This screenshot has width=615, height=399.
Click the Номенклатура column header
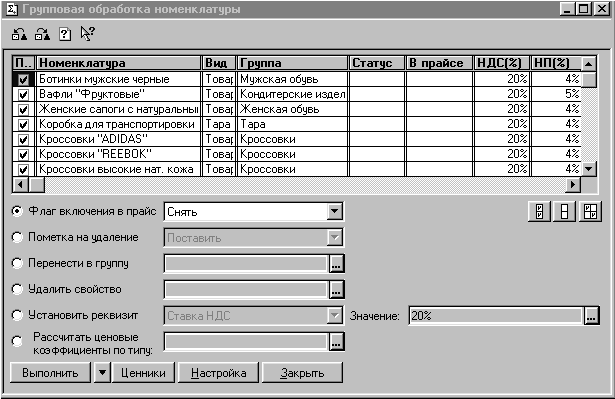pyautogui.click(x=118, y=63)
